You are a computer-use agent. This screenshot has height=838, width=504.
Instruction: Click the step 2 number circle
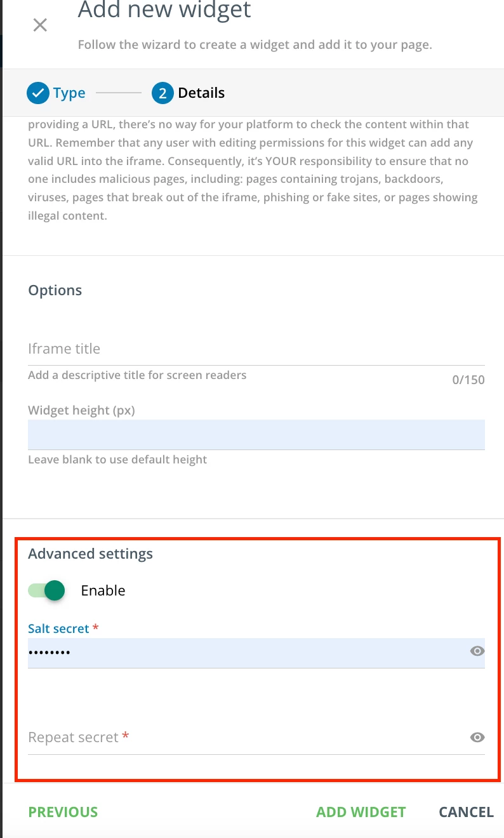click(x=162, y=93)
